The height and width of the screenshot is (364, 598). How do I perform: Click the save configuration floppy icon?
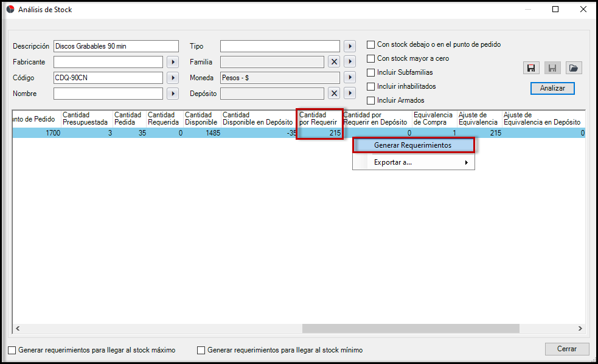[531, 68]
